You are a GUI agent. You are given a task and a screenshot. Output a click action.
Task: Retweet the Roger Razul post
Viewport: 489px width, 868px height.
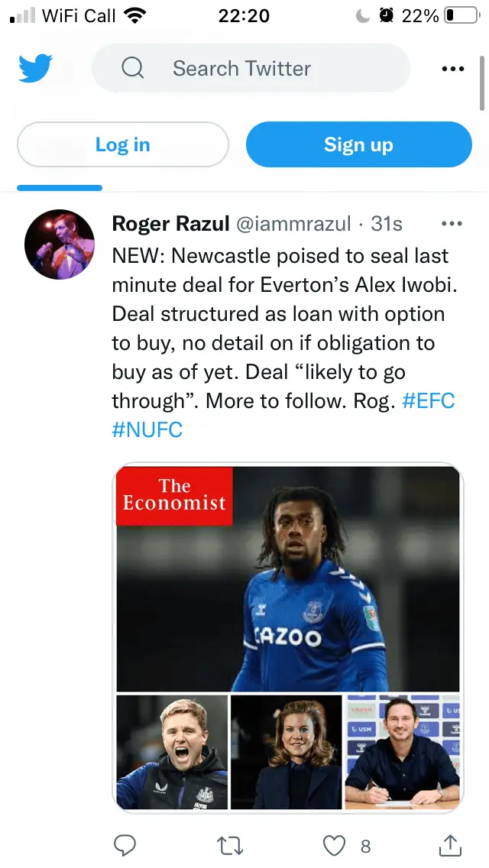pos(231,845)
